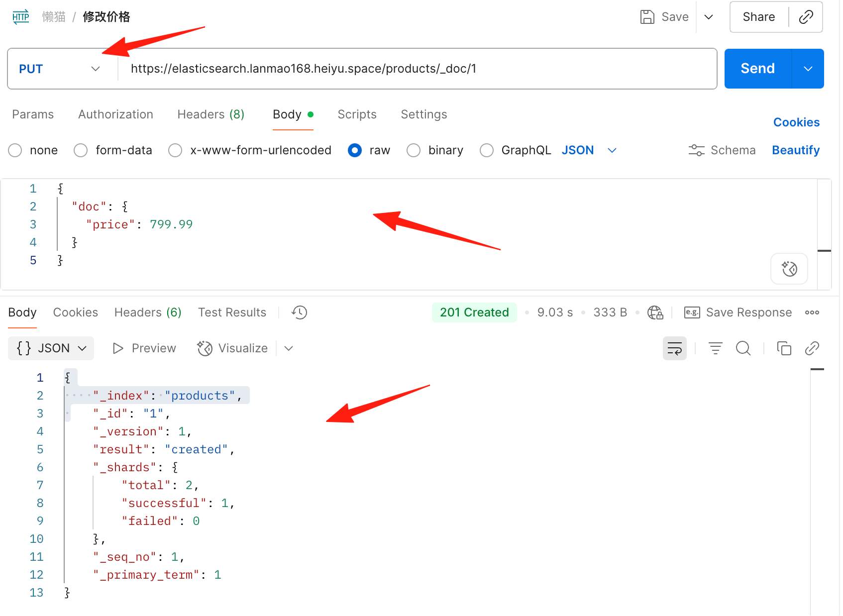Expand the Send button options arrow
Viewport: 843px width, 616px height.
click(808, 69)
